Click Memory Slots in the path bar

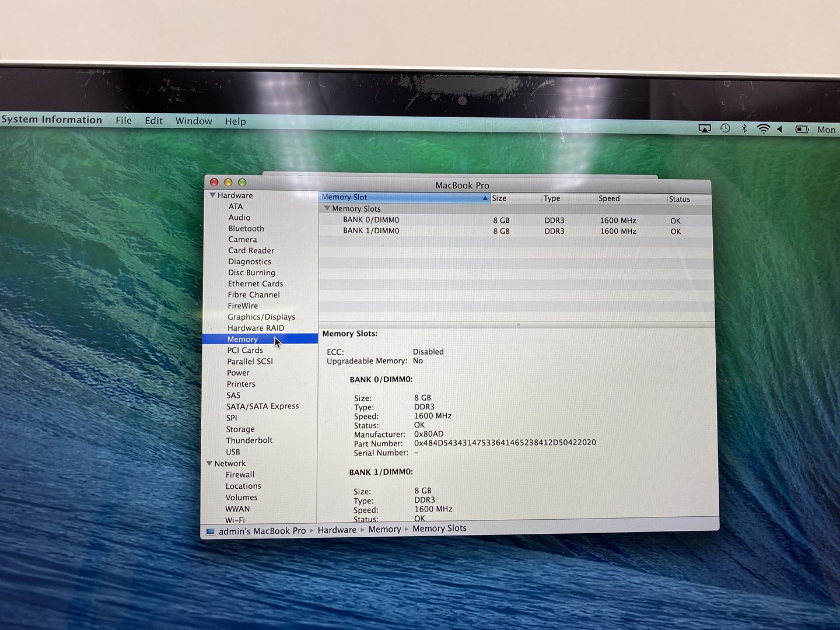[439, 528]
